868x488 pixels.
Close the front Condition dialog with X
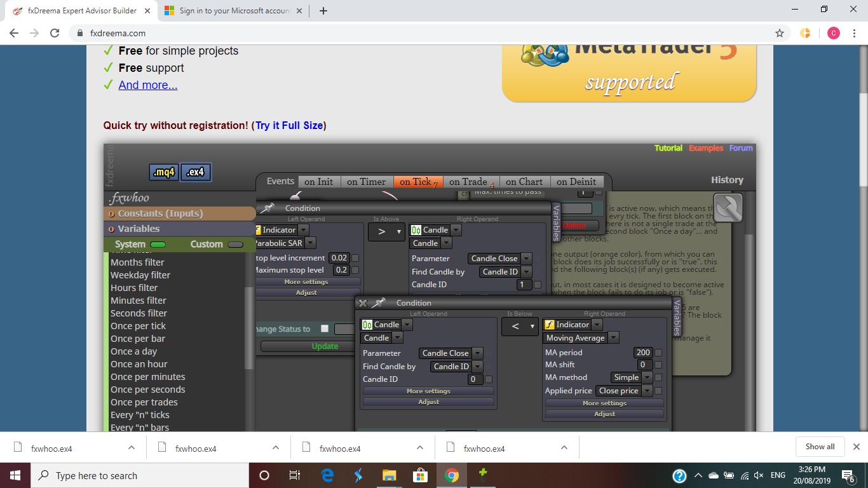(x=363, y=303)
